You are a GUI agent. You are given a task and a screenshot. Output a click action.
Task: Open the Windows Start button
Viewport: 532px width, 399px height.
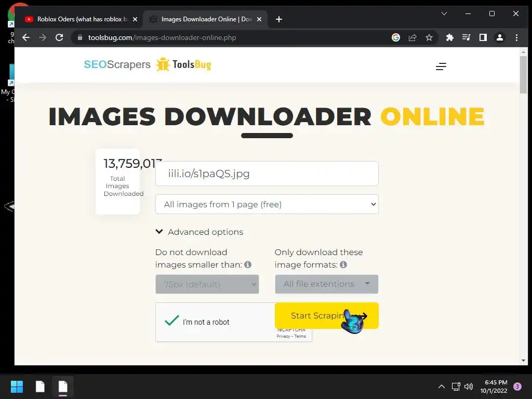(x=17, y=387)
